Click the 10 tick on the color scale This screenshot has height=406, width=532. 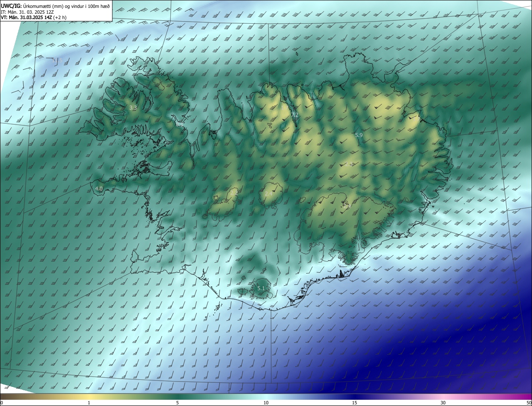266,403
